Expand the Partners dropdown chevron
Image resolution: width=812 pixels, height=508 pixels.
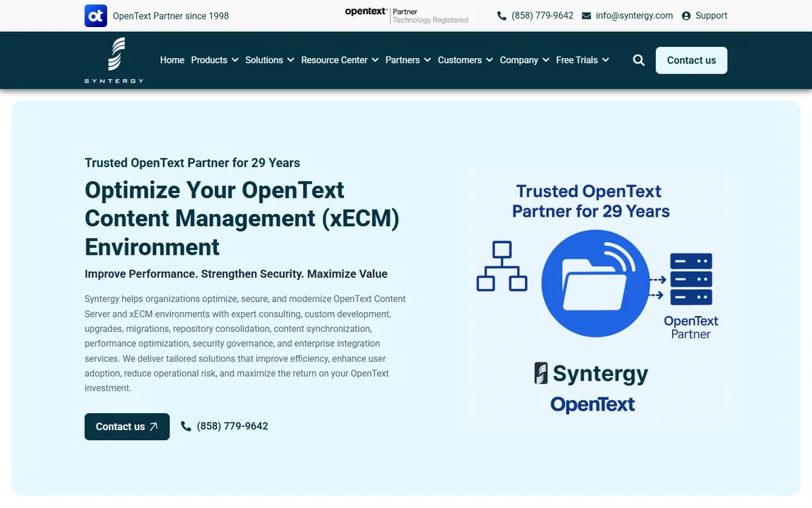[427, 60]
